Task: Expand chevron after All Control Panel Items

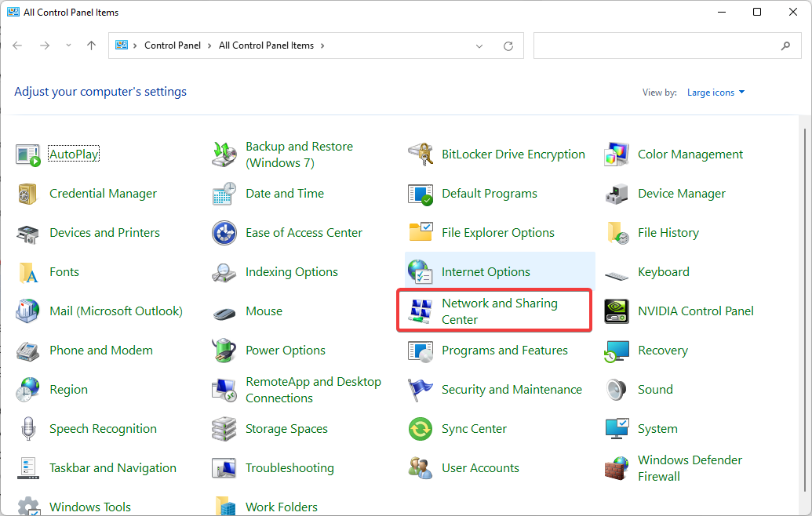Action: point(322,45)
